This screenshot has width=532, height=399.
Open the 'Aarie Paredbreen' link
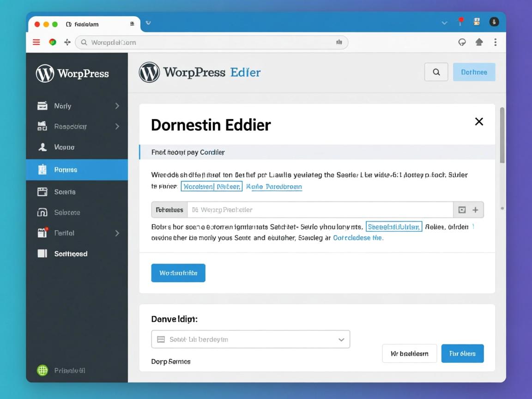pos(274,187)
